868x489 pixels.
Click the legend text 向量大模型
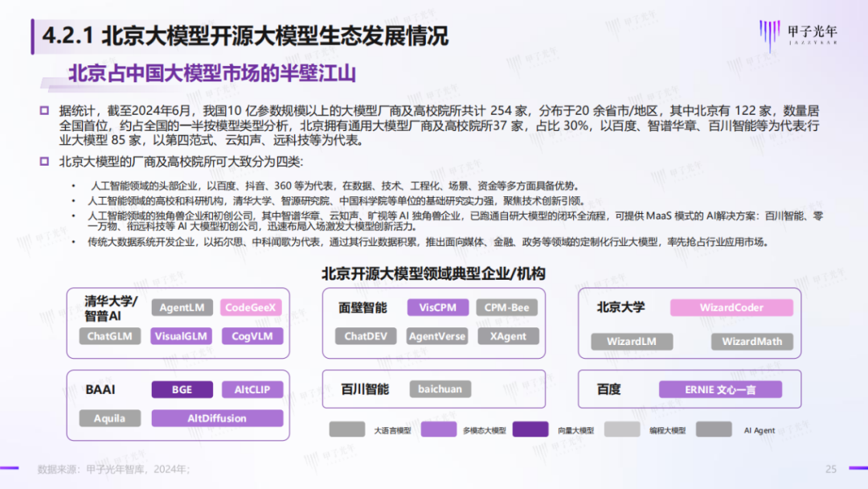(x=575, y=430)
